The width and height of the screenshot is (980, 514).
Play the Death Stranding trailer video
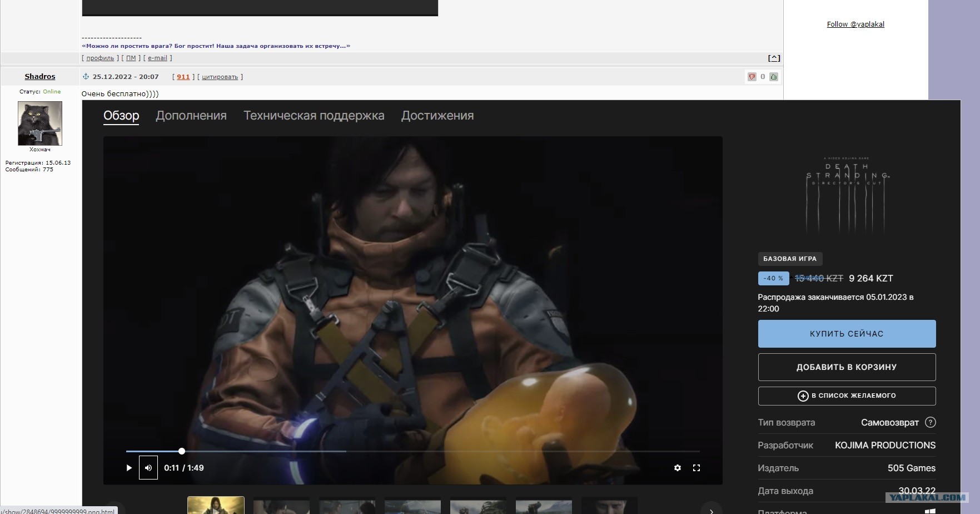pos(129,468)
